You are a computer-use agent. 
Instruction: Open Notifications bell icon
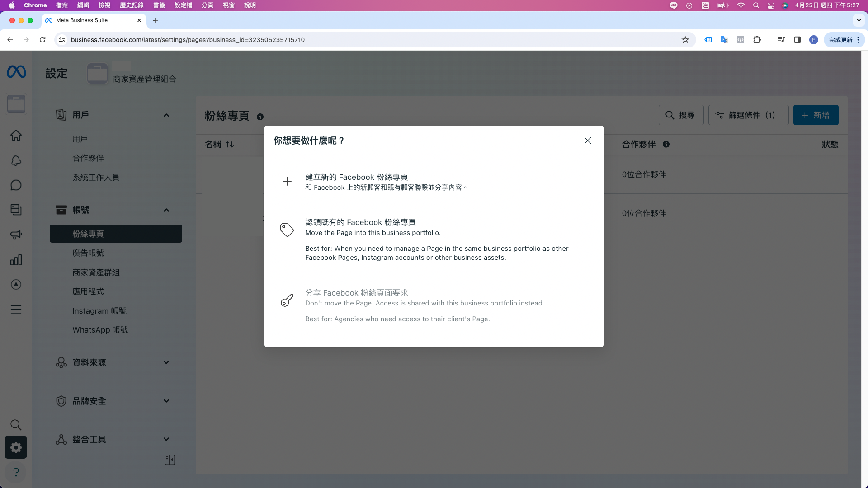click(16, 160)
